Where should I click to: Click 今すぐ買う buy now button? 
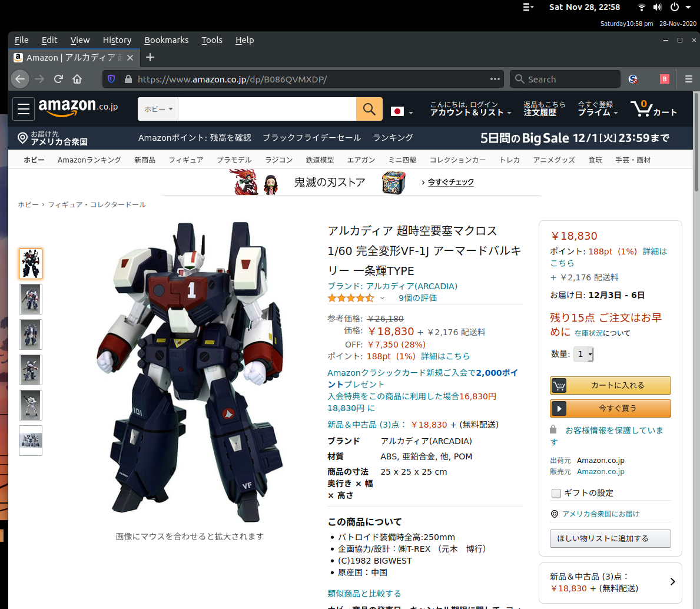[611, 409]
